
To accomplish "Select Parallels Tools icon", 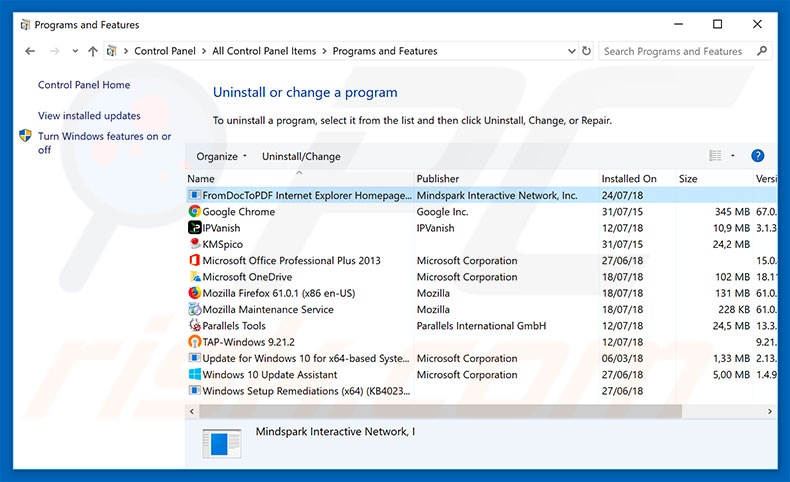I will point(194,325).
